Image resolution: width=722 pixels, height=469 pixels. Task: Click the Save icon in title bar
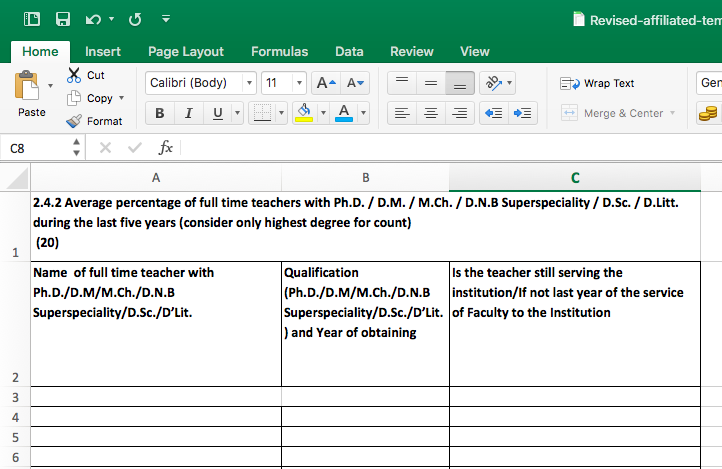[63, 19]
